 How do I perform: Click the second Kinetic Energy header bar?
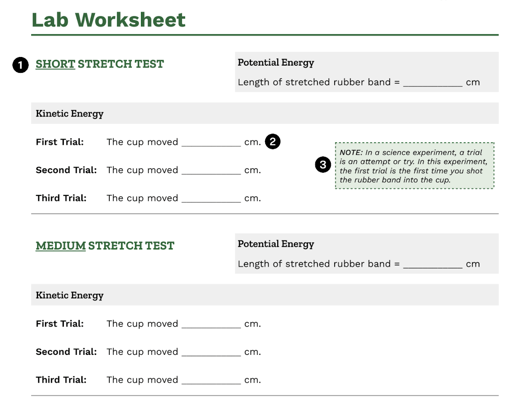(x=265, y=295)
